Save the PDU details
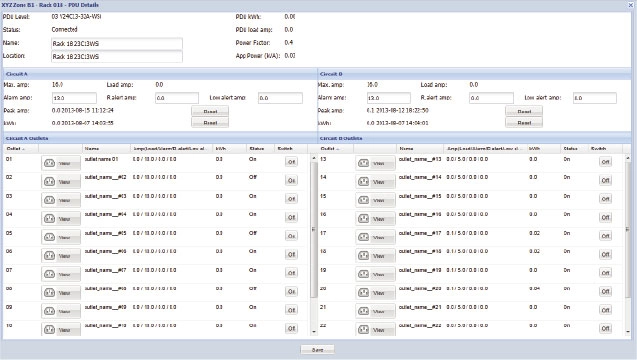 tap(318, 349)
